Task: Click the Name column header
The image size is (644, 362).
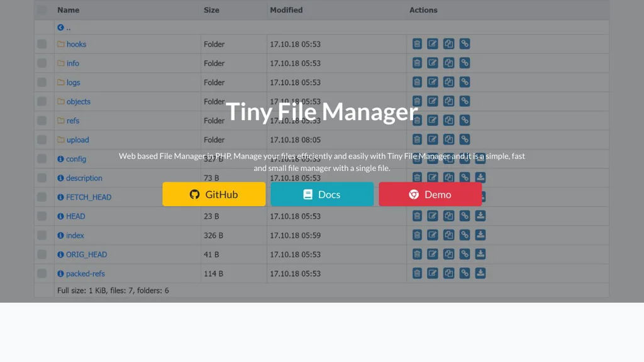Action: click(68, 10)
